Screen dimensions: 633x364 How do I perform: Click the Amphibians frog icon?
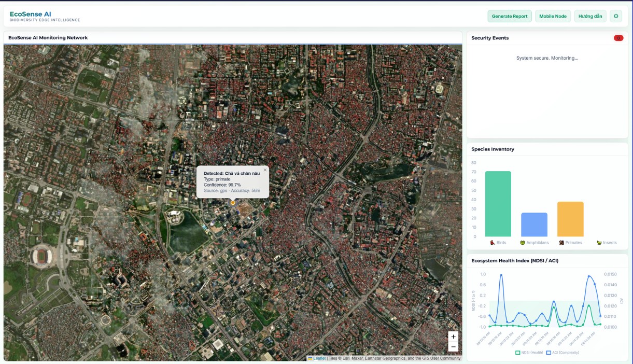[x=523, y=243]
